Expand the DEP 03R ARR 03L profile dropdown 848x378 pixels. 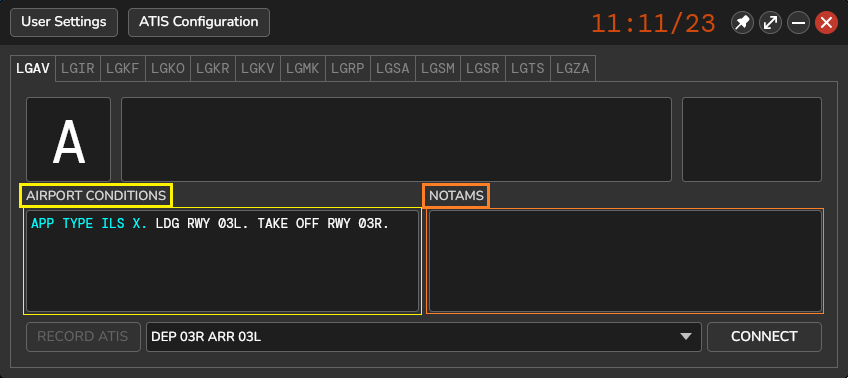tap(423, 337)
